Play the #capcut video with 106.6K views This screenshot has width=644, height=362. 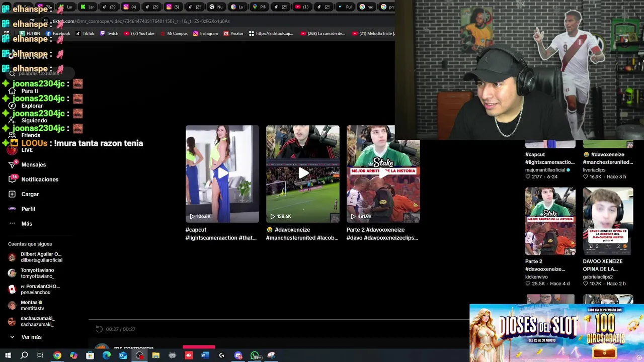click(x=222, y=173)
